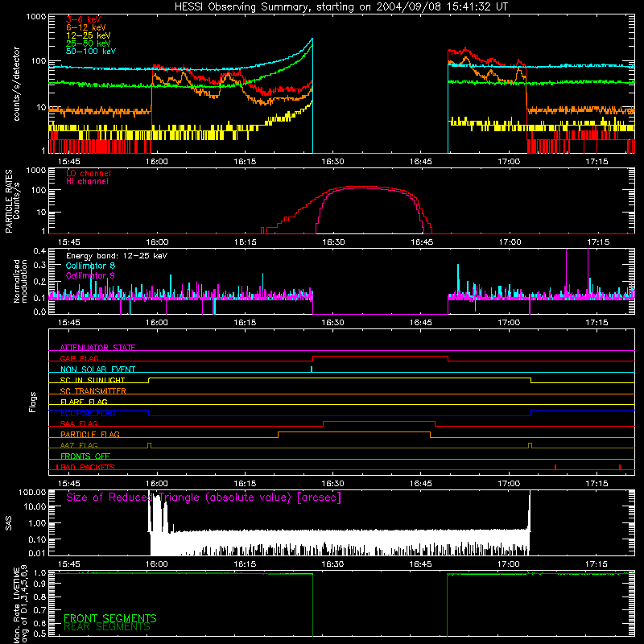Click the 15:45 tick label under modulation plot
Screen dimensions: 644x644
[x=68, y=323]
